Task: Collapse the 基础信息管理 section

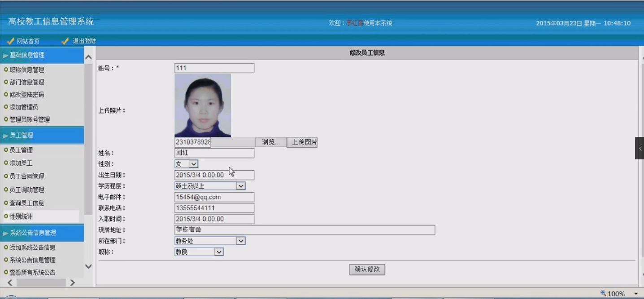Action: coord(42,55)
